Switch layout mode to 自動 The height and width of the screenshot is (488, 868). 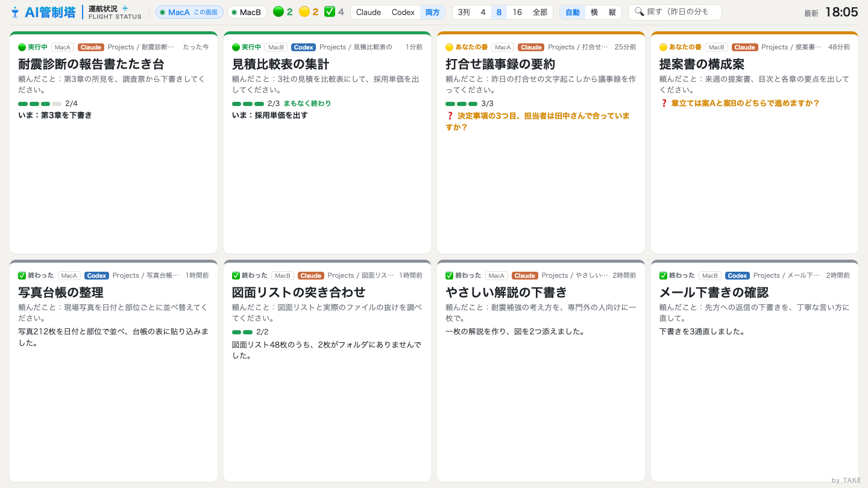(573, 12)
